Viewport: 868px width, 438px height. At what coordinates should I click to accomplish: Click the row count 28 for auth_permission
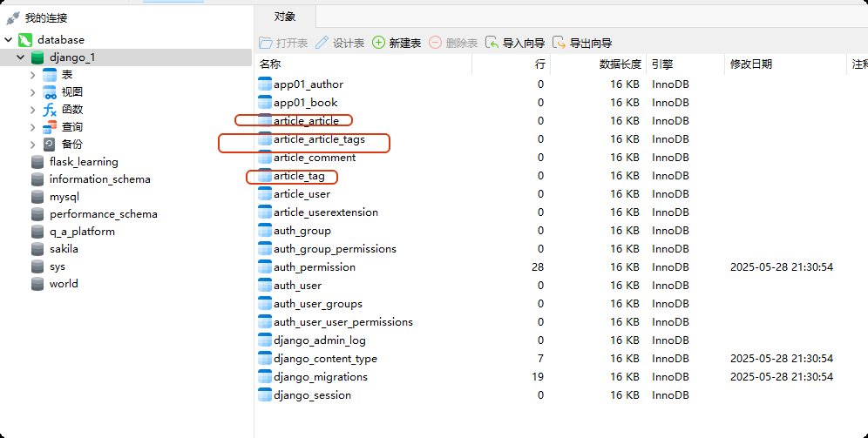click(538, 267)
